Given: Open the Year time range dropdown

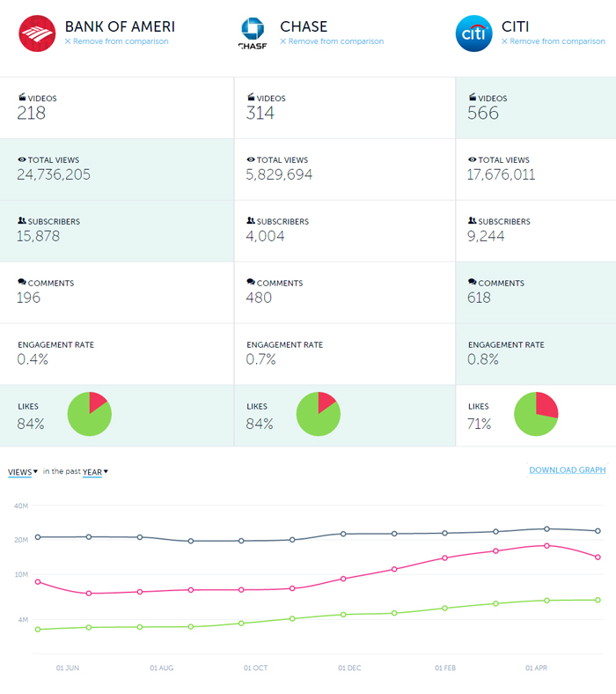Looking at the screenshot, I should [95, 472].
